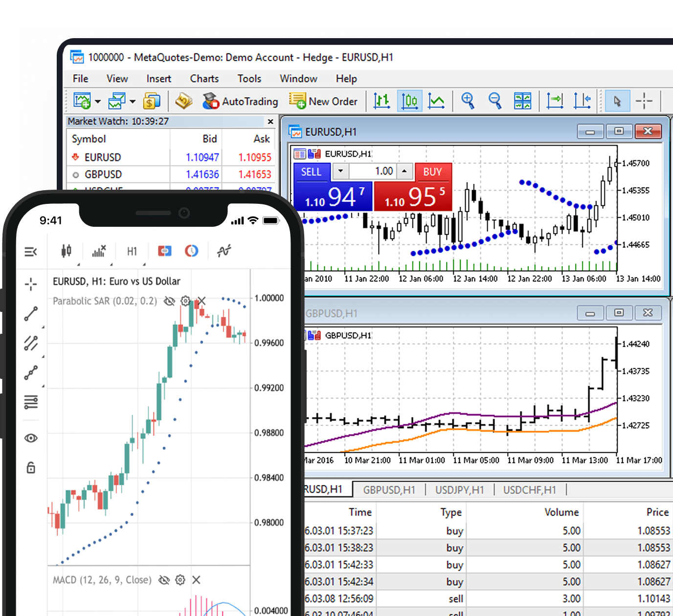
Task: Select the sell trade row at 12:56:09
Action: [488, 599]
